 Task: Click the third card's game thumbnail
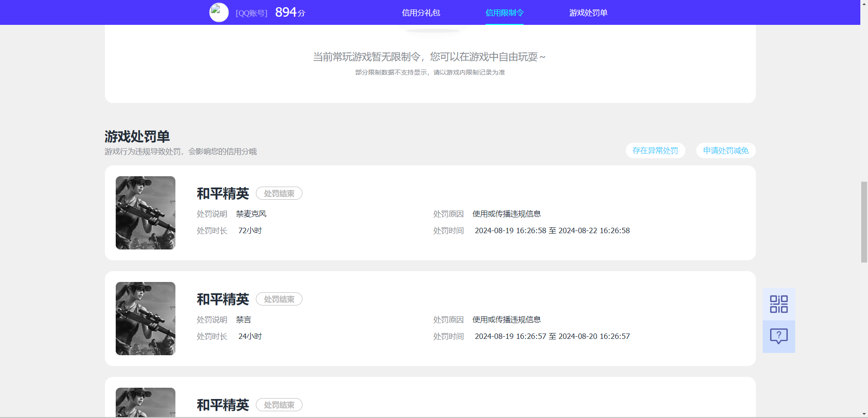[x=146, y=402]
